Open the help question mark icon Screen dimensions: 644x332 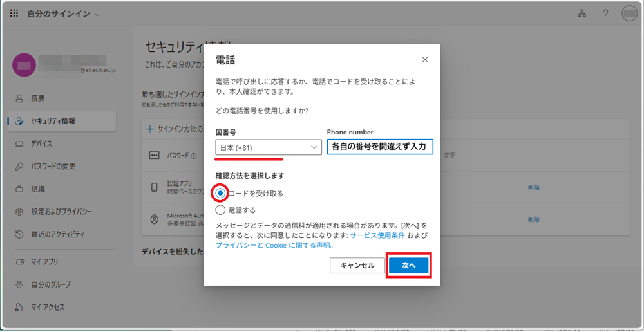pyautogui.click(x=605, y=14)
